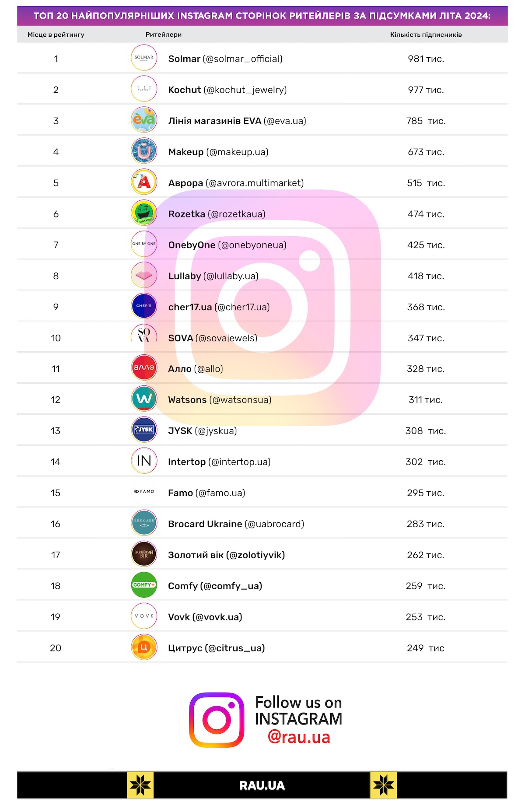
Task: Click the blue cher17 logo icon
Action: coord(144,306)
